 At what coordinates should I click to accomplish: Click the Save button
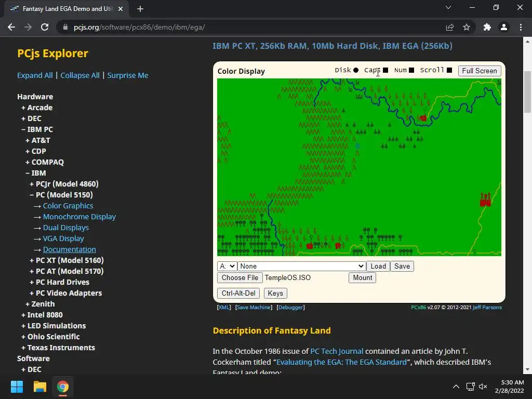pyautogui.click(x=402, y=267)
